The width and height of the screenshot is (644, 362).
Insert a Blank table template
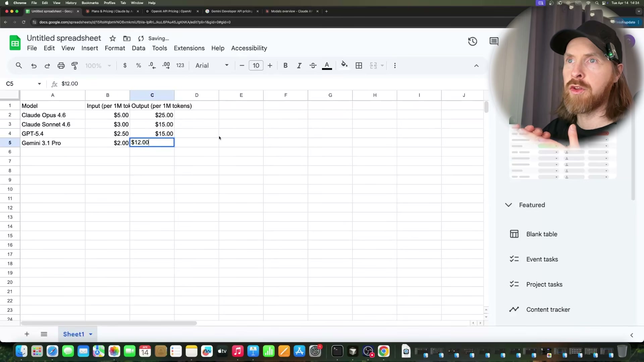pyautogui.click(x=541, y=234)
